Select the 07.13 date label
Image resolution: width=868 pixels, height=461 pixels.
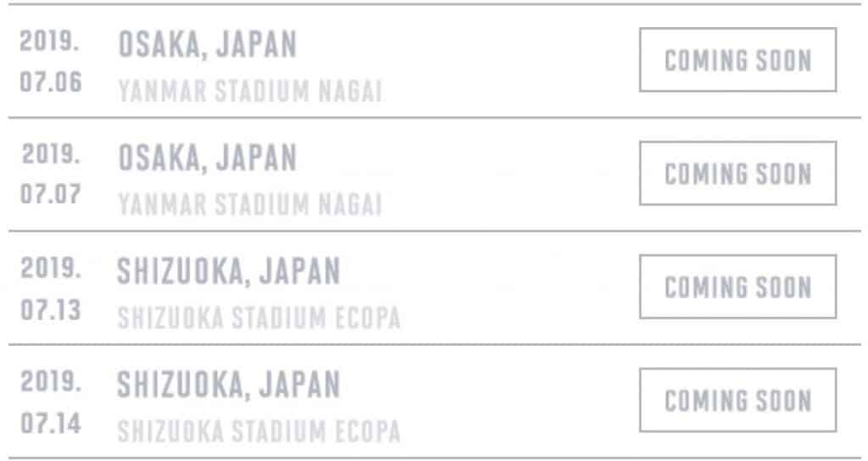[x=51, y=309]
